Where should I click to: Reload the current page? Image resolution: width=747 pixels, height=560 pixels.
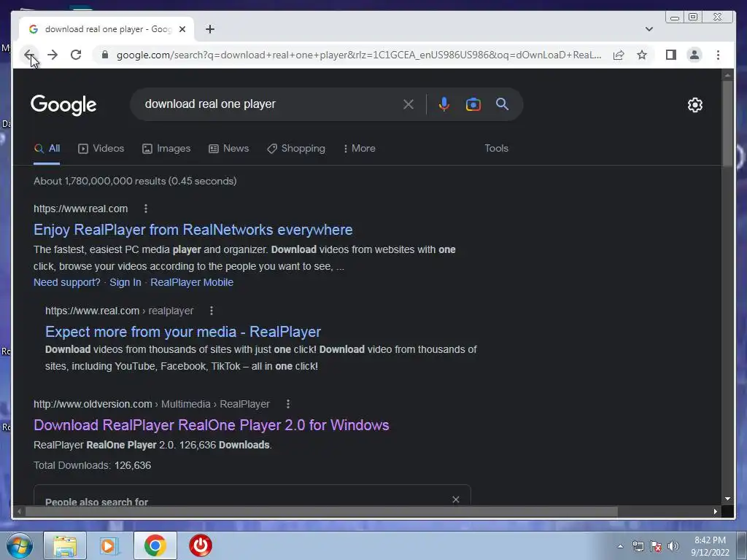click(x=76, y=55)
